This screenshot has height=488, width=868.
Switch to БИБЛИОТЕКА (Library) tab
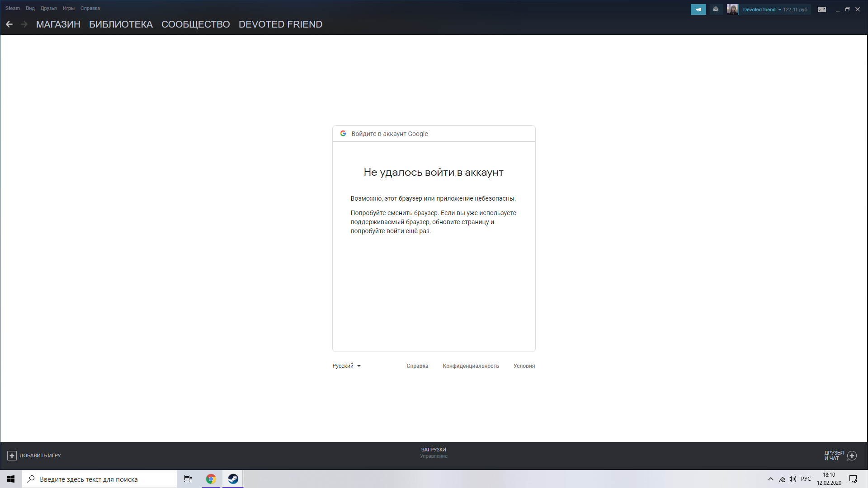pyautogui.click(x=120, y=24)
